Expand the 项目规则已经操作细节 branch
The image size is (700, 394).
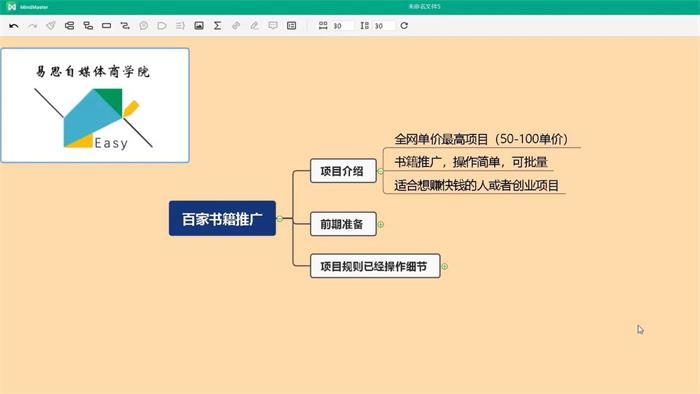[x=445, y=266]
